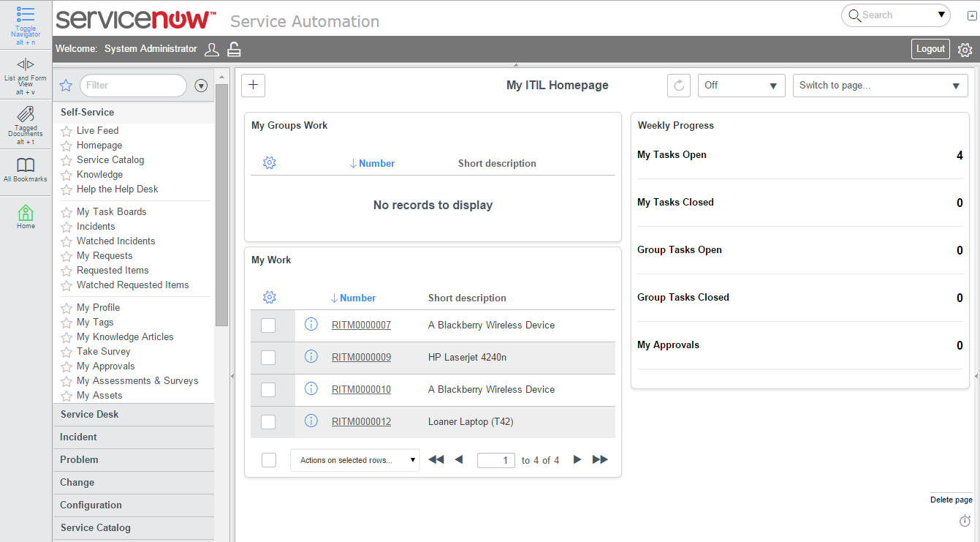This screenshot has height=542, width=980.
Task: Collapse the banner with the top-right arrow
Action: pos(972,15)
